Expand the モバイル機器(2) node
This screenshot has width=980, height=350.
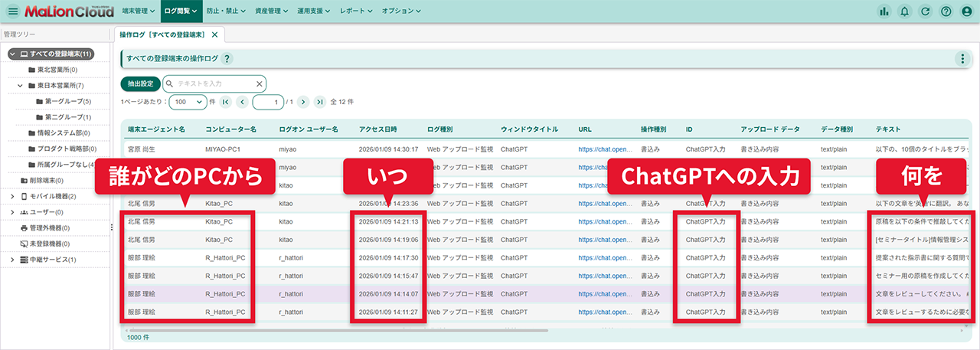tap(12, 196)
